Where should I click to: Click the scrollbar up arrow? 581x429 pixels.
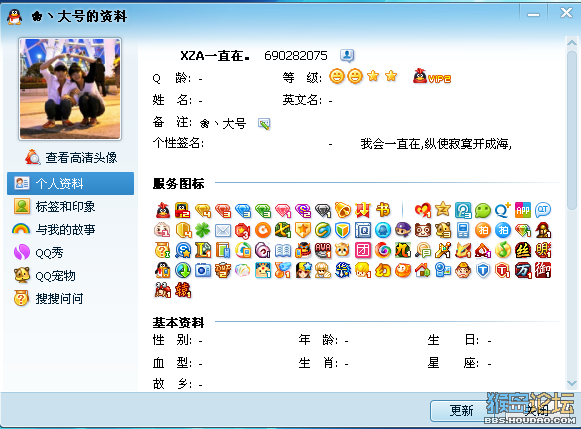click(572, 43)
